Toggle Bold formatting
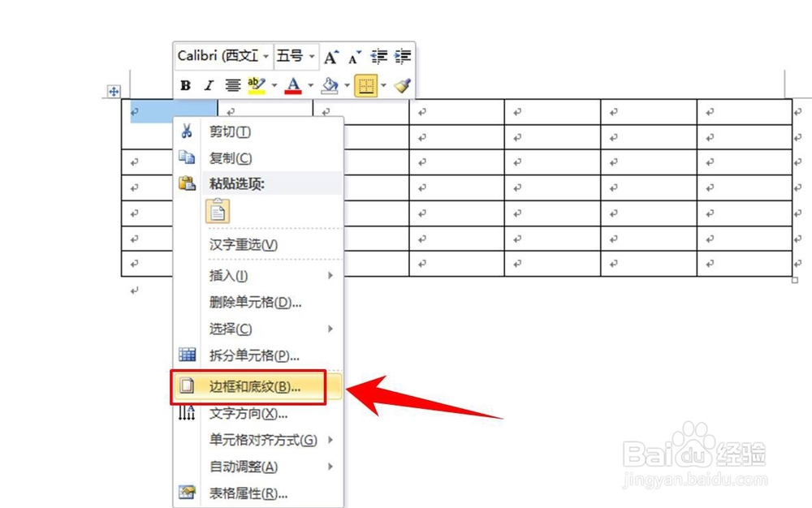 pos(185,85)
